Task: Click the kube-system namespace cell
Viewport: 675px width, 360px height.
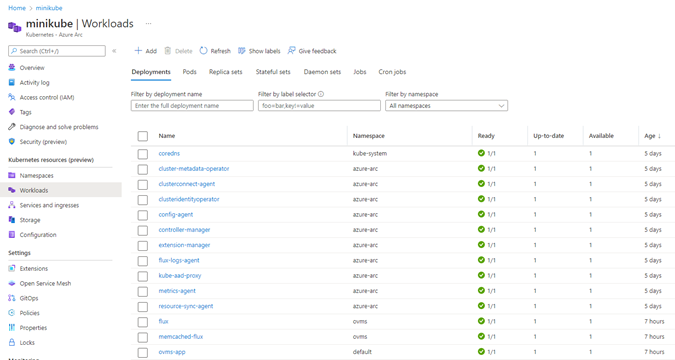Action: (370, 153)
